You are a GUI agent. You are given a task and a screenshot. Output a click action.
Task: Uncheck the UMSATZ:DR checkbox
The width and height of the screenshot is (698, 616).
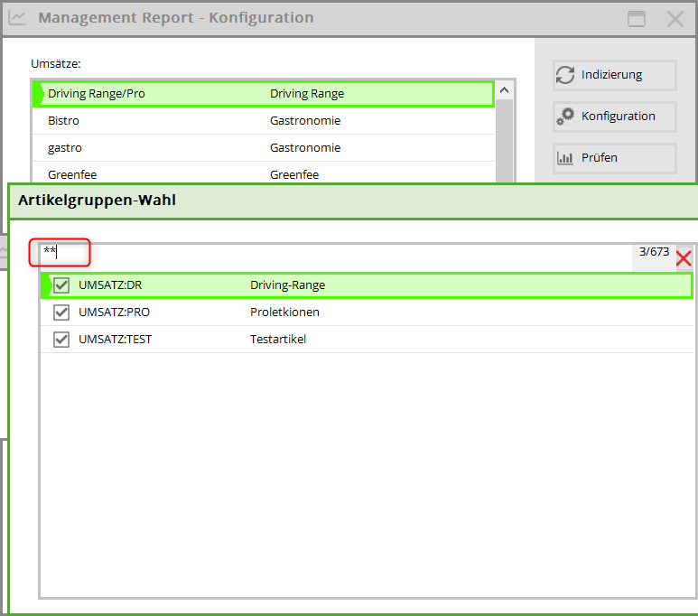pos(61,285)
